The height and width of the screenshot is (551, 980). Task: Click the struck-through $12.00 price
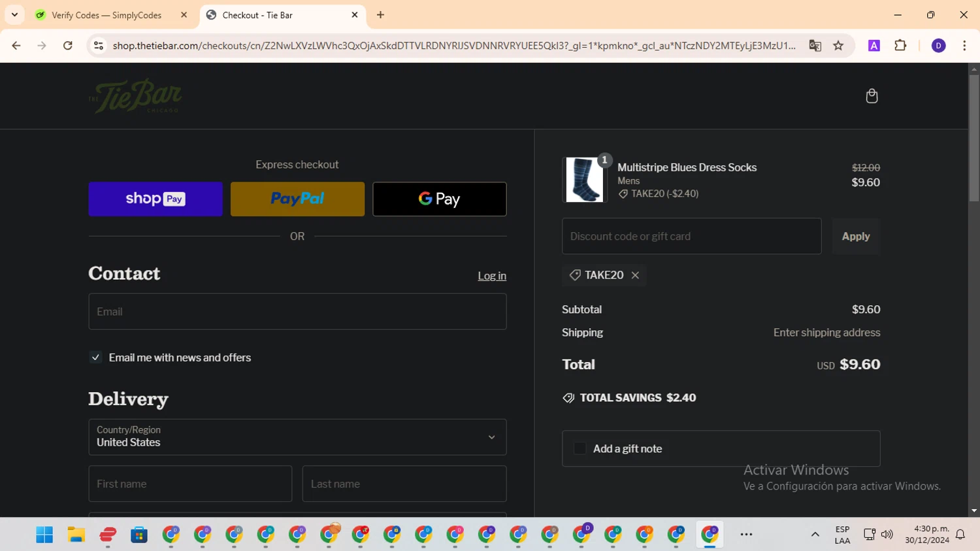point(866,168)
